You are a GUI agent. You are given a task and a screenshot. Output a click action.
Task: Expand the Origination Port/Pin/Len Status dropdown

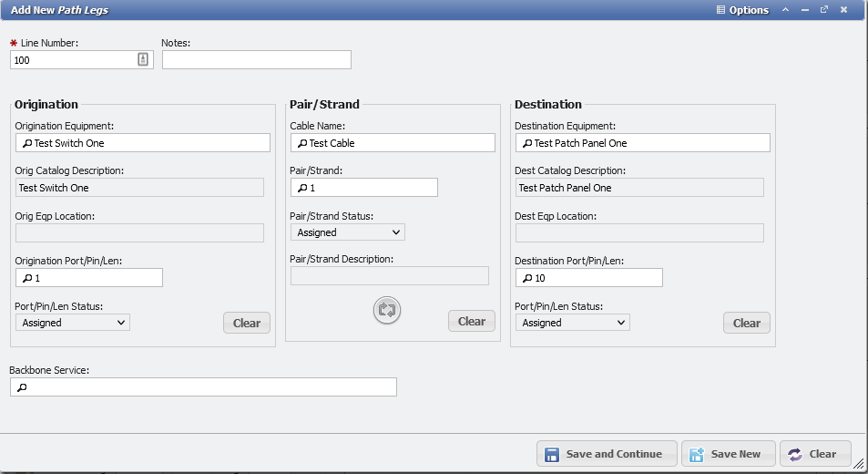[73, 323]
